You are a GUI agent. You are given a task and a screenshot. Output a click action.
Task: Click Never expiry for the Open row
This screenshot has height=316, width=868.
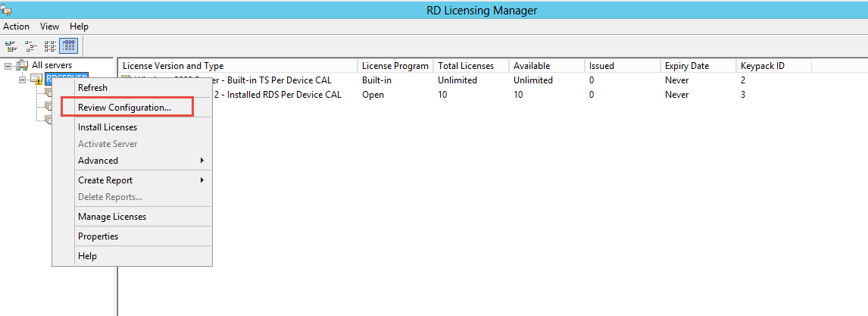677,95
